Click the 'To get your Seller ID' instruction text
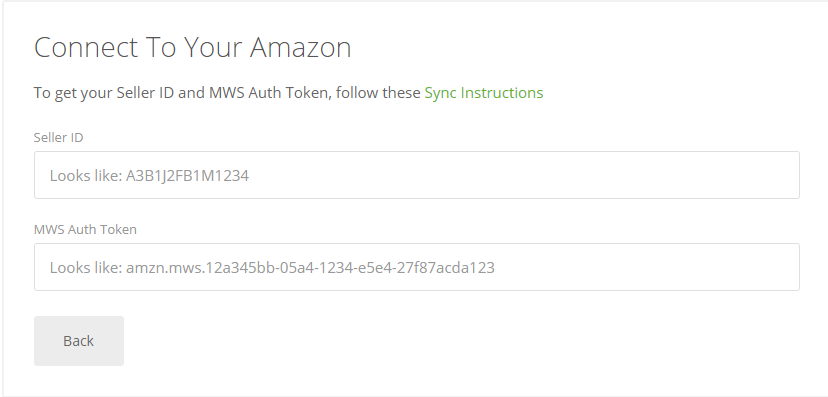Image resolution: width=828 pixels, height=397 pixels. pos(229,93)
